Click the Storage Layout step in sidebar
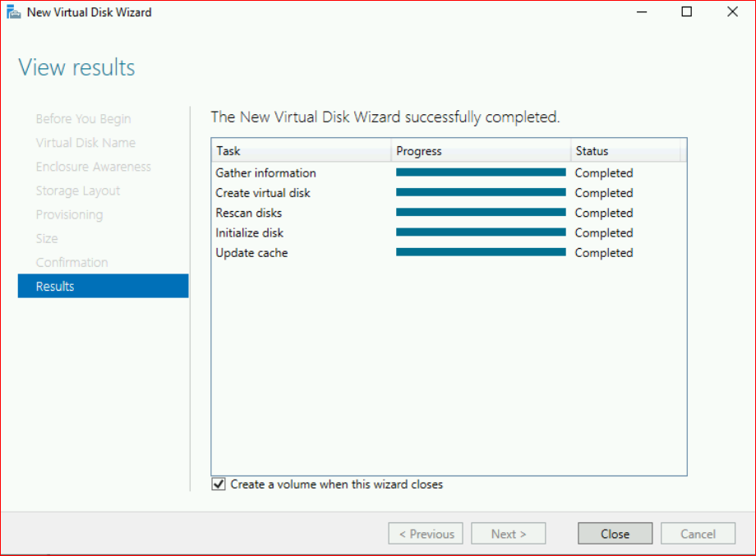 (x=78, y=191)
